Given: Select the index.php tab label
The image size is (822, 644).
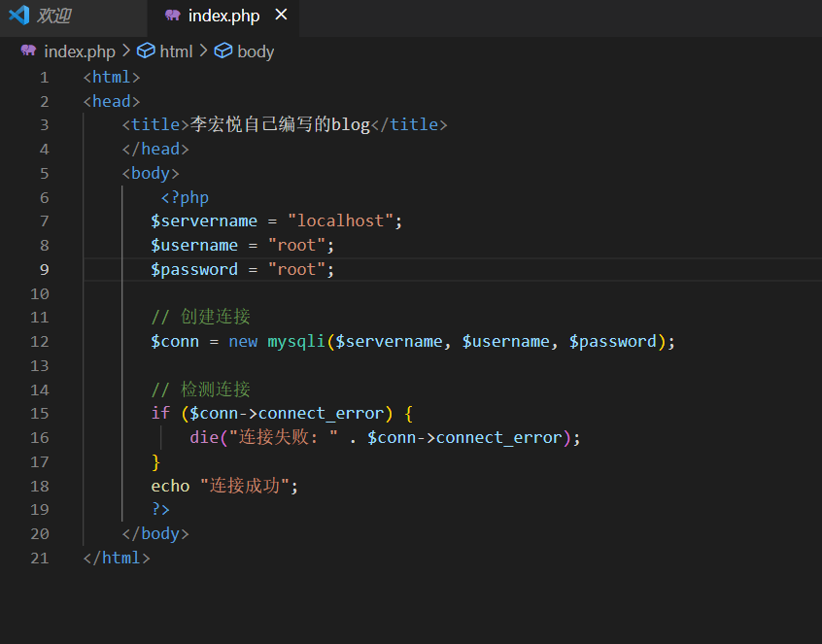Looking at the screenshot, I should [223, 16].
